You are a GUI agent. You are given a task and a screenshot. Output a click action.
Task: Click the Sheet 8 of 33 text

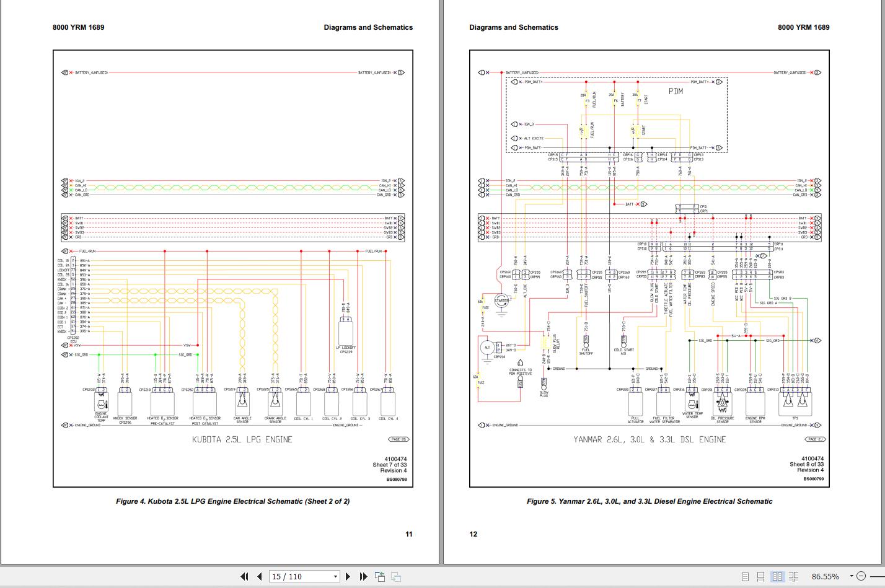click(x=806, y=464)
